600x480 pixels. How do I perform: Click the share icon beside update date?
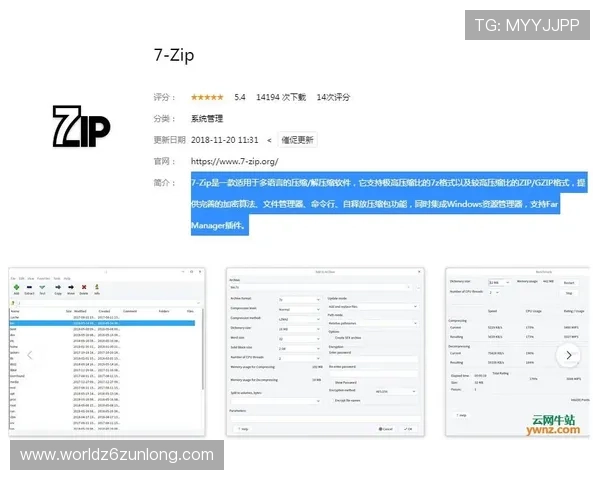pyautogui.click(x=269, y=140)
